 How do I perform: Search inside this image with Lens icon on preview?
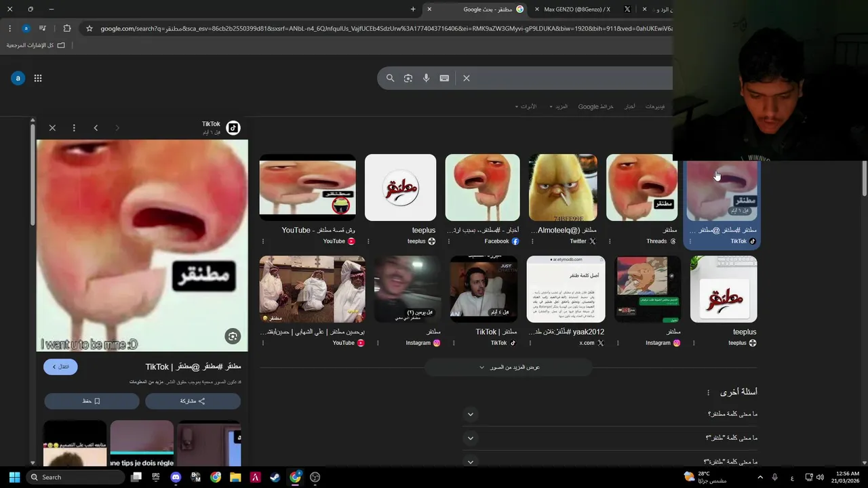[x=233, y=336]
